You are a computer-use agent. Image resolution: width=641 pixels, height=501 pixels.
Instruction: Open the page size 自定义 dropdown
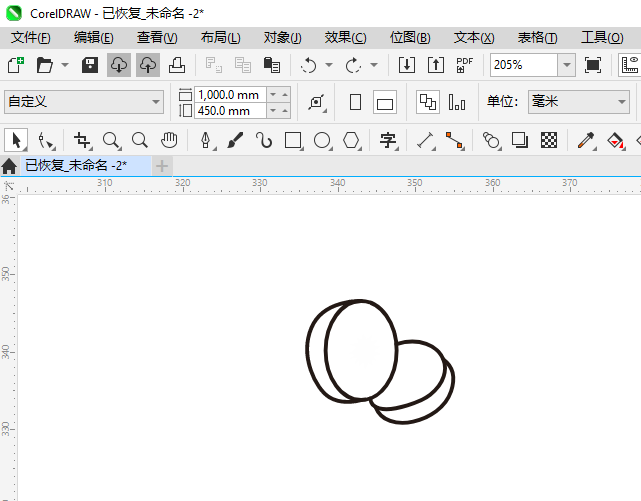155,102
